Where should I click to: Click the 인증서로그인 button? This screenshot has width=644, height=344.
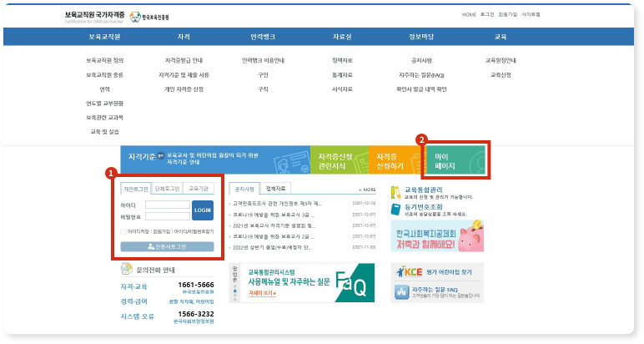pyautogui.click(x=167, y=246)
